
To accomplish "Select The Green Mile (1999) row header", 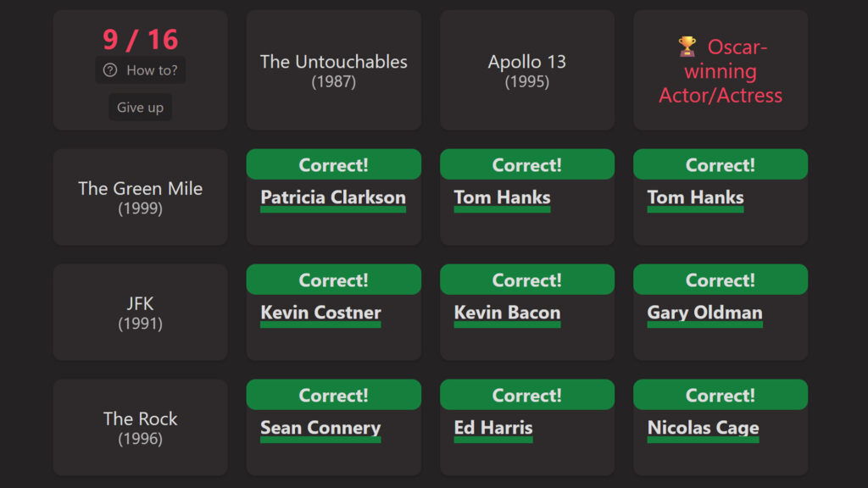I will [x=140, y=197].
